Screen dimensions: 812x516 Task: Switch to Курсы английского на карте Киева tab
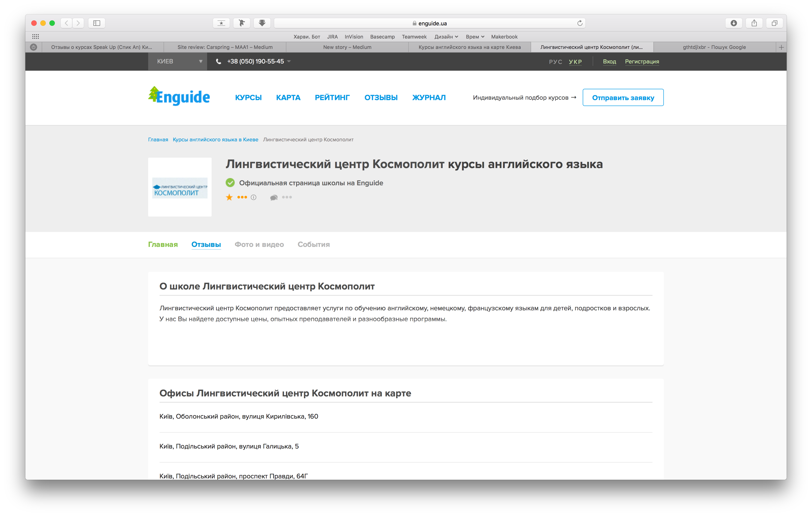point(470,47)
